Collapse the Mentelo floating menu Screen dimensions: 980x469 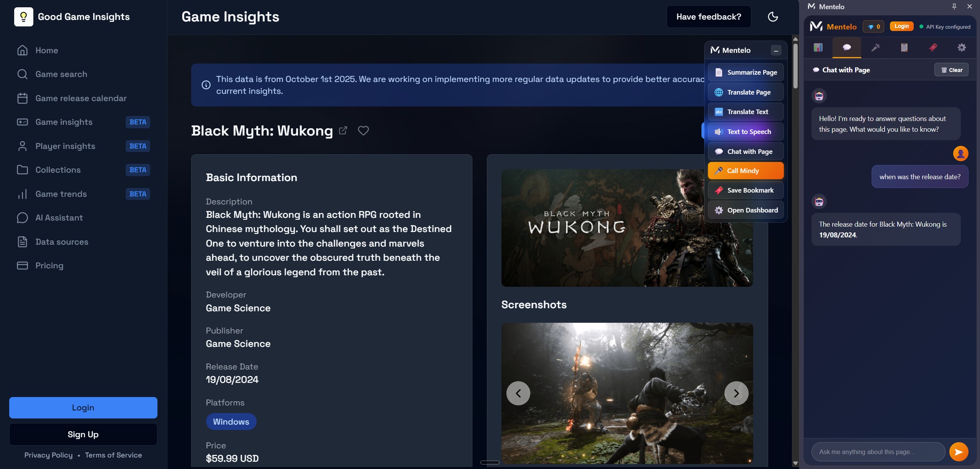pos(776,51)
